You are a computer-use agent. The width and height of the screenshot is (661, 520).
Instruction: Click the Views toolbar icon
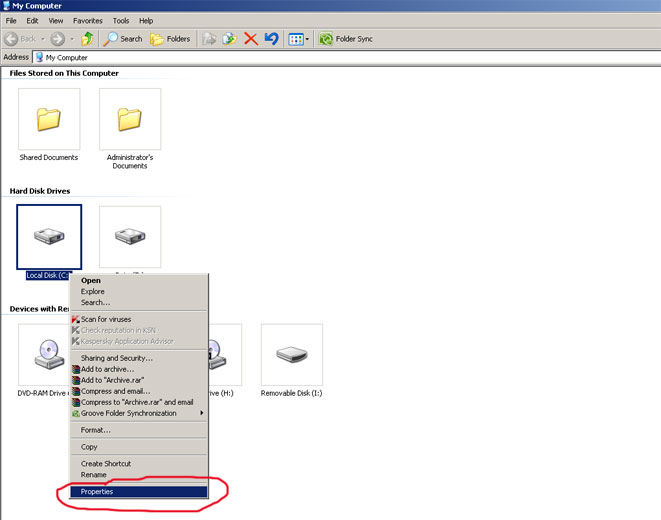coord(296,39)
